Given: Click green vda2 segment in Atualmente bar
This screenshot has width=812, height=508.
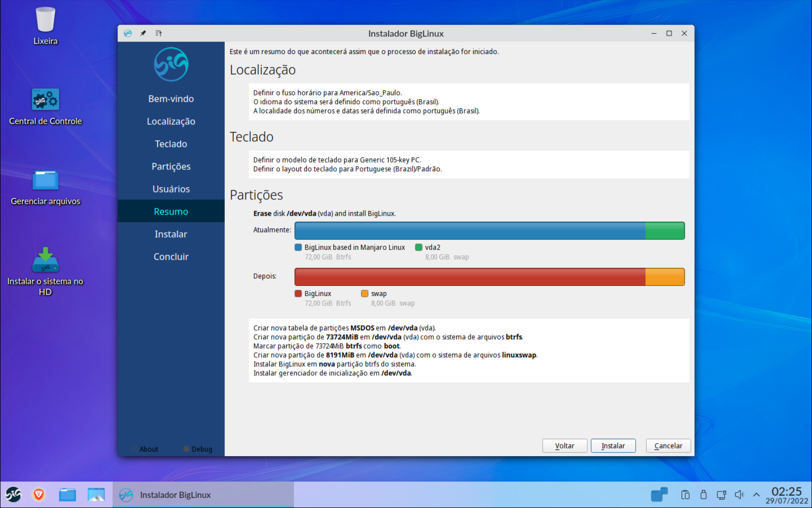Looking at the screenshot, I should (665, 231).
